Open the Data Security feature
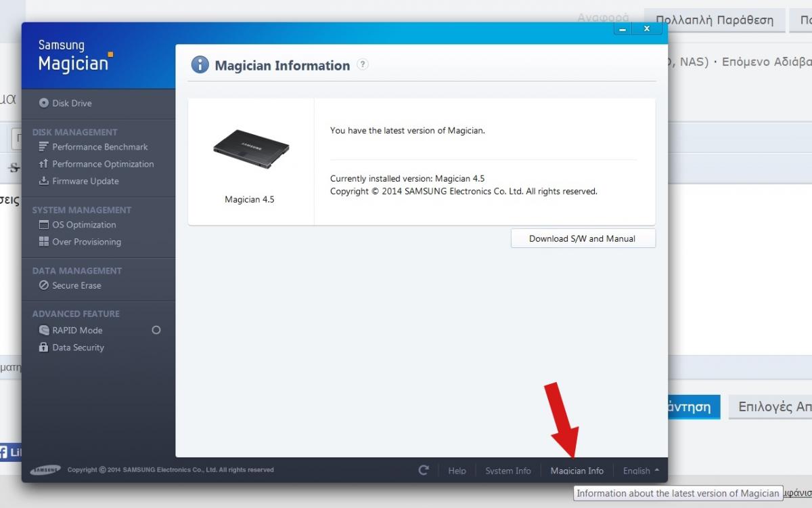812x508 pixels. (x=71, y=347)
